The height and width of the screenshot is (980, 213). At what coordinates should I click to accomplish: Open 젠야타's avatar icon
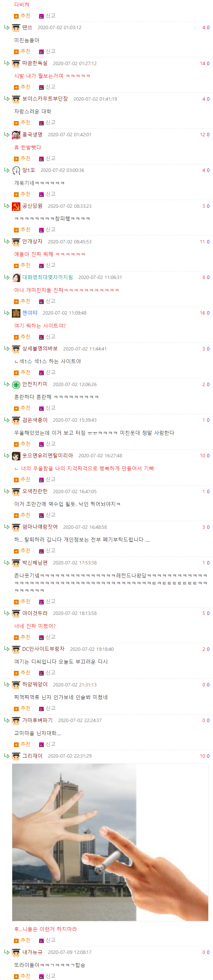(16, 313)
